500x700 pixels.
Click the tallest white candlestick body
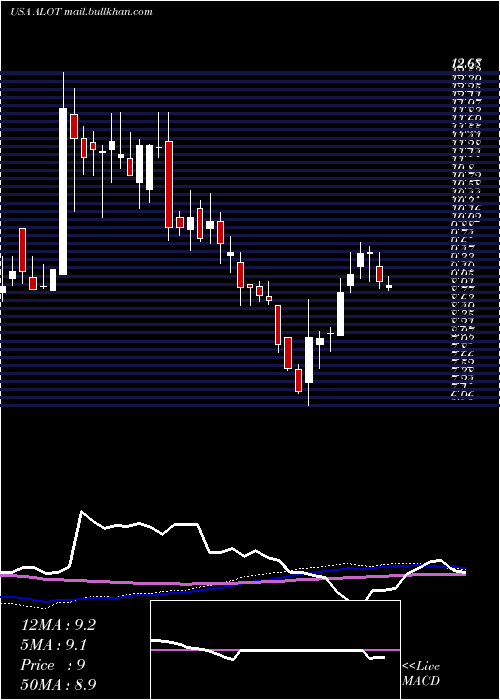(63, 191)
